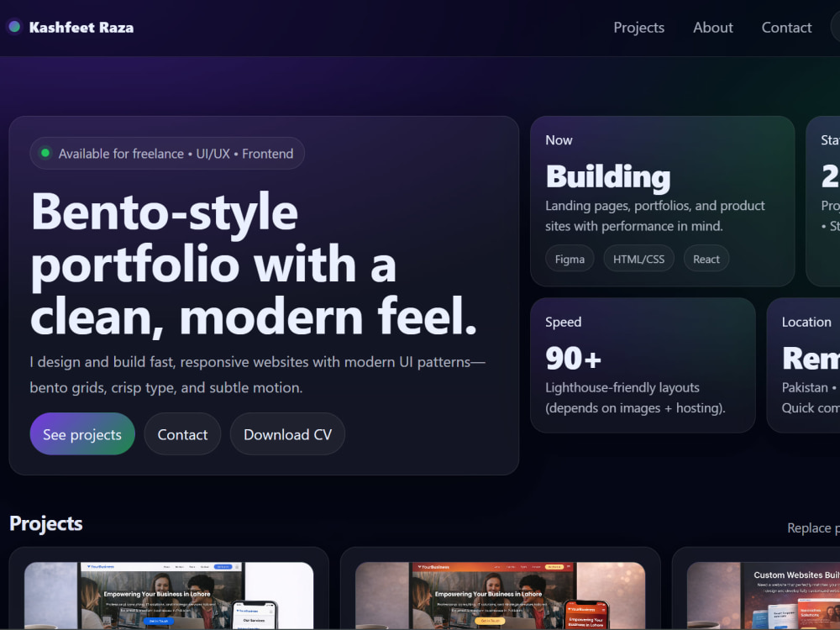Click the round logo icon beside Kashfeet Raza
The height and width of the screenshot is (630, 840).
pyautogui.click(x=14, y=26)
